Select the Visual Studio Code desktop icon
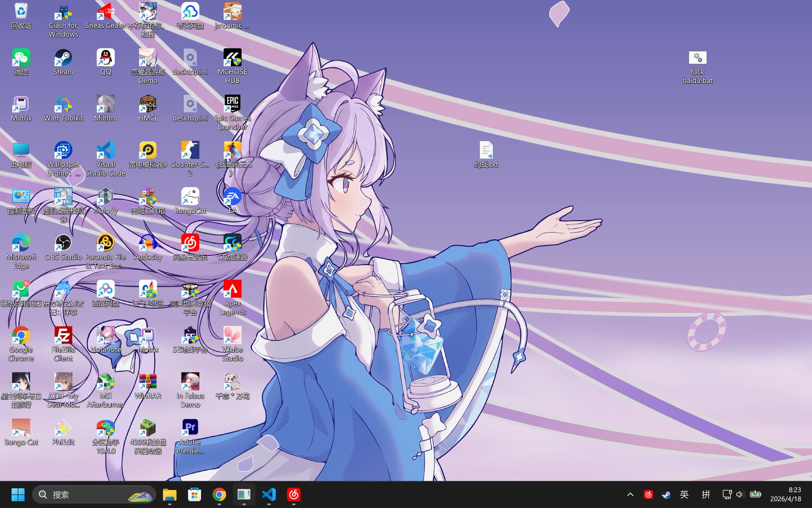Screen dimensions: 812x508 pos(105,159)
